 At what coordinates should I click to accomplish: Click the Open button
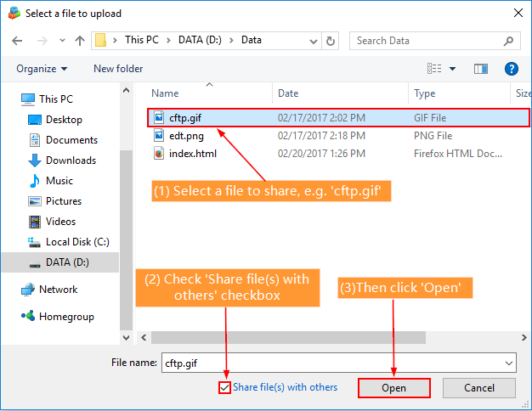coord(393,388)
